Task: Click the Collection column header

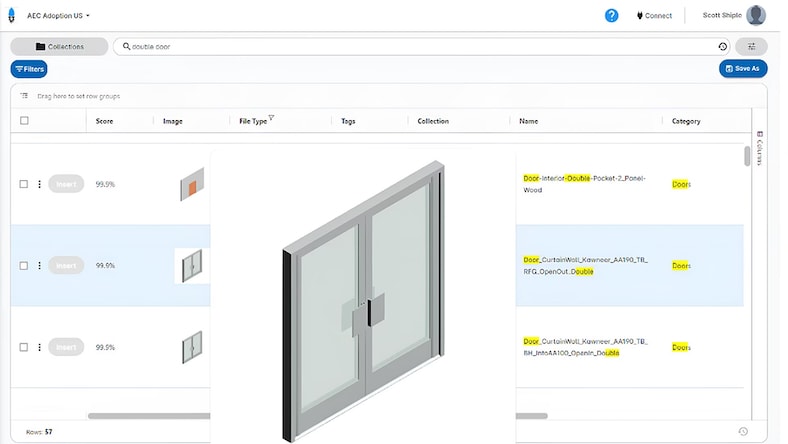Action: [x=433, y=121]
